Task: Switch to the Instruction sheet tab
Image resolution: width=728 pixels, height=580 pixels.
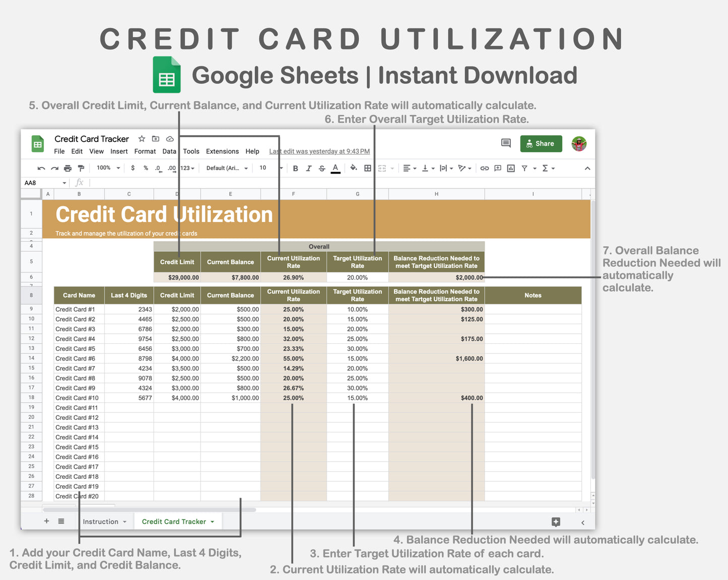Action: (x=101, y=521)
